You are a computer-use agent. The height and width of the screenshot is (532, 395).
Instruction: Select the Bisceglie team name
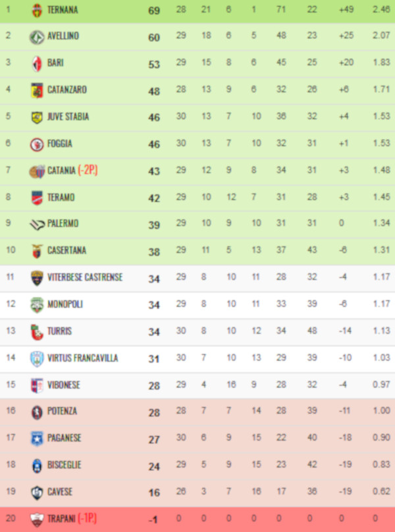(x=65, y=465)
